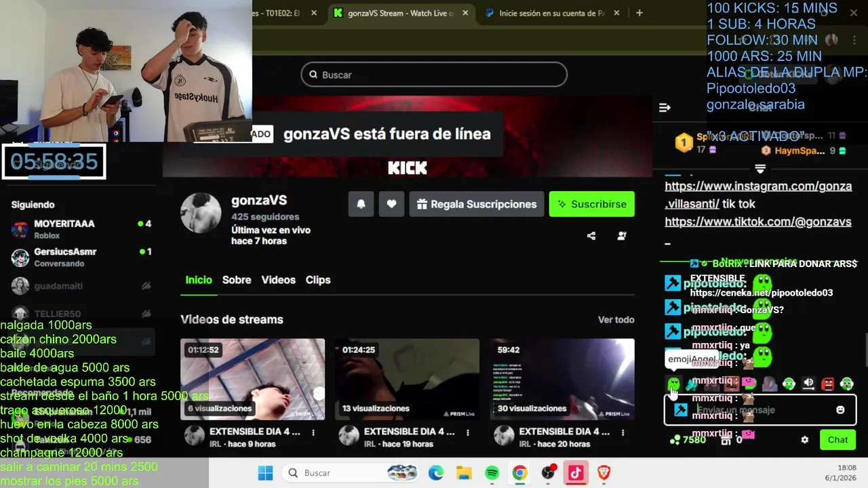The image size is (868, 488).
Task: Click the Enviar un mensaje chat input
Action: [759, 410]
